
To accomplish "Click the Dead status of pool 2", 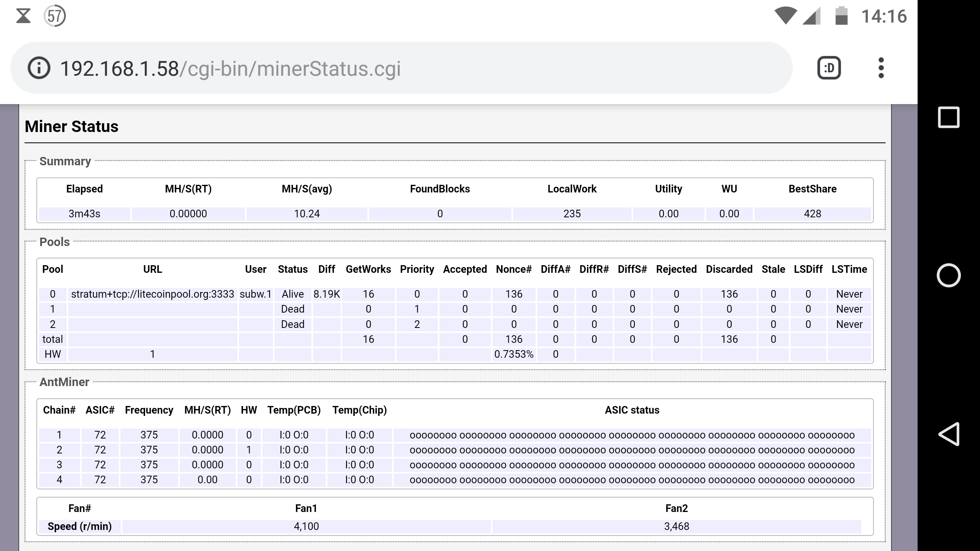I will [292, 324].
